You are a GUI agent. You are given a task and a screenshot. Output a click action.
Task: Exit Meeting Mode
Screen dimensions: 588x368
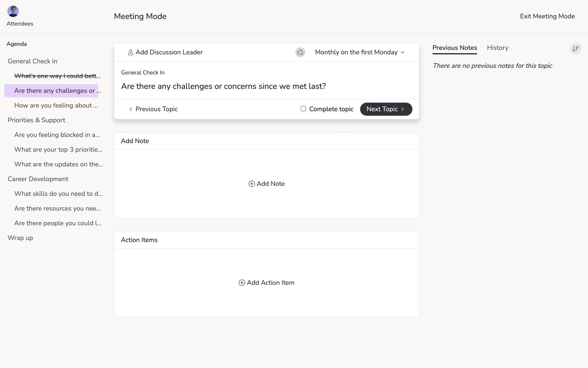(547, 16)
